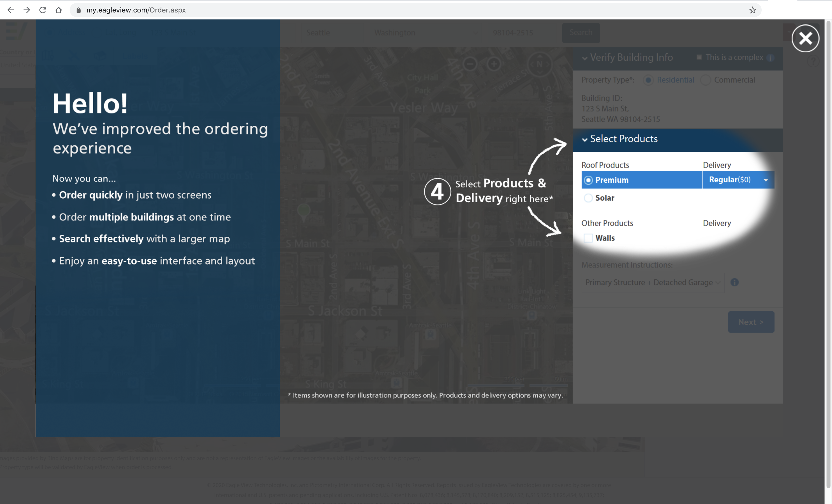The image size is (832, 504).
Task: Open the browser home page
Action: pos(58,10)
